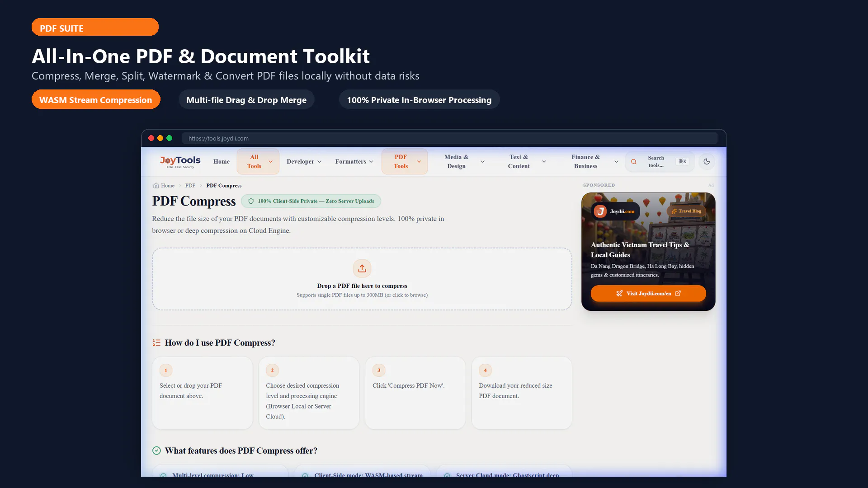
Task: Click the search magnifier icon
Action: pos(634,162)
